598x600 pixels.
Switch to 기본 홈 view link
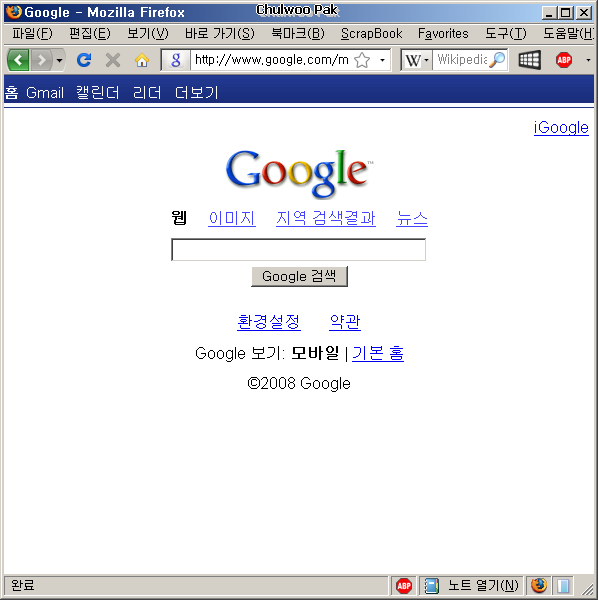click(378, 353)
